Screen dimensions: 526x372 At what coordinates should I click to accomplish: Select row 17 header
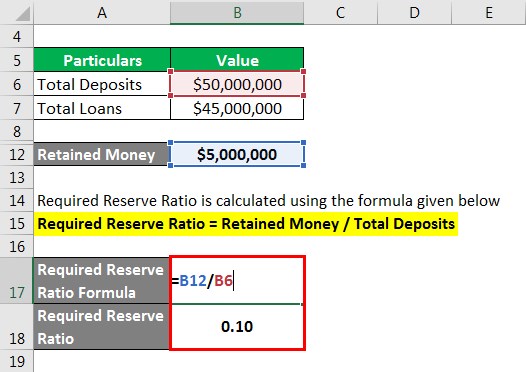point(17,281)
